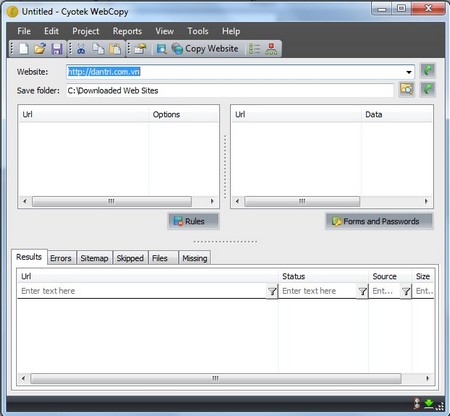This screenshot has height=416, width=450.
Task: Click the hourglass icon in status bar
Action: click(x=417, y=404)
